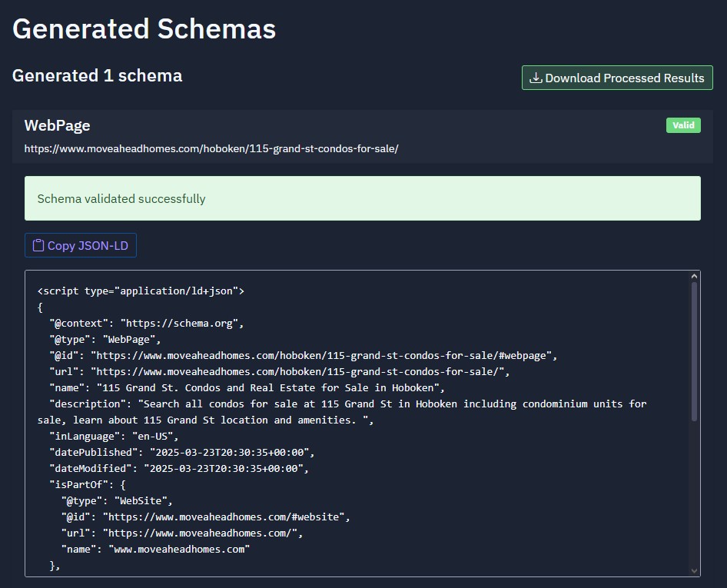727x588 pixels.
Task: Click the 'Generated 1 schema' heading
Action: point(98,75)
